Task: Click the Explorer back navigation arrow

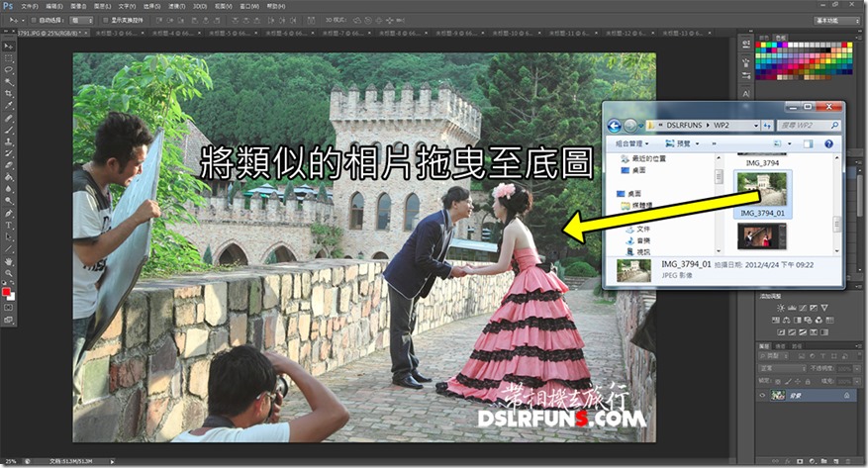Action: (x=615, y=126)
